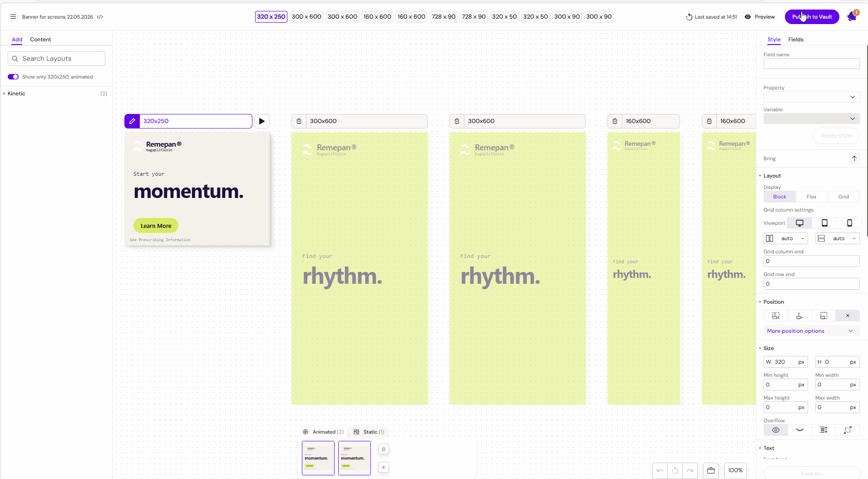Click the Publish to Vault button
This screenshot has width=868, height=479.
812,17
